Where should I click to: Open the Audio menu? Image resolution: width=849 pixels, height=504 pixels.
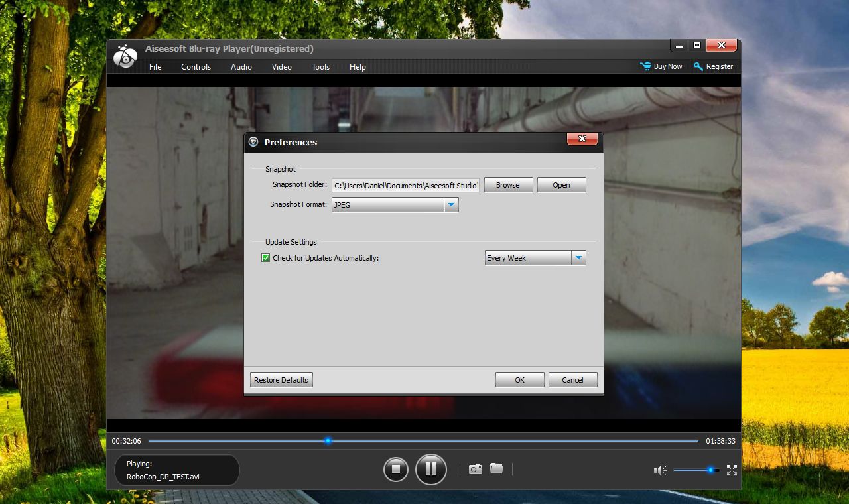click(241, 67)
